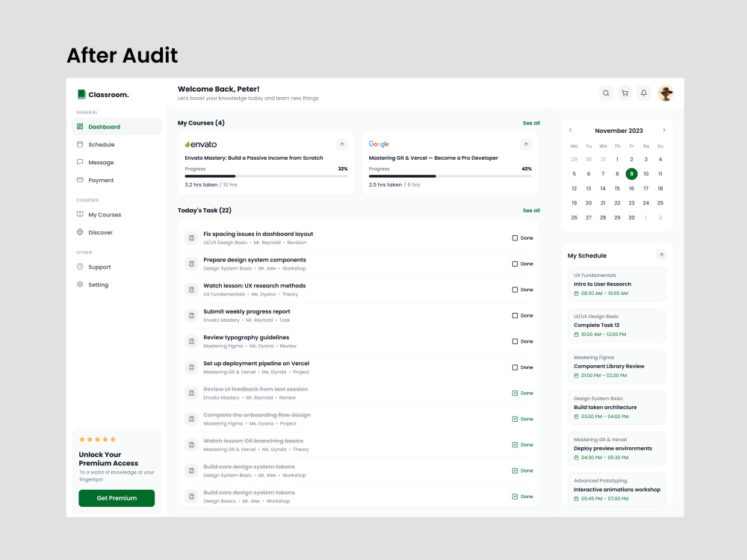Open Component Library Review schedule card
747x560 pixels.
point(617,366)
